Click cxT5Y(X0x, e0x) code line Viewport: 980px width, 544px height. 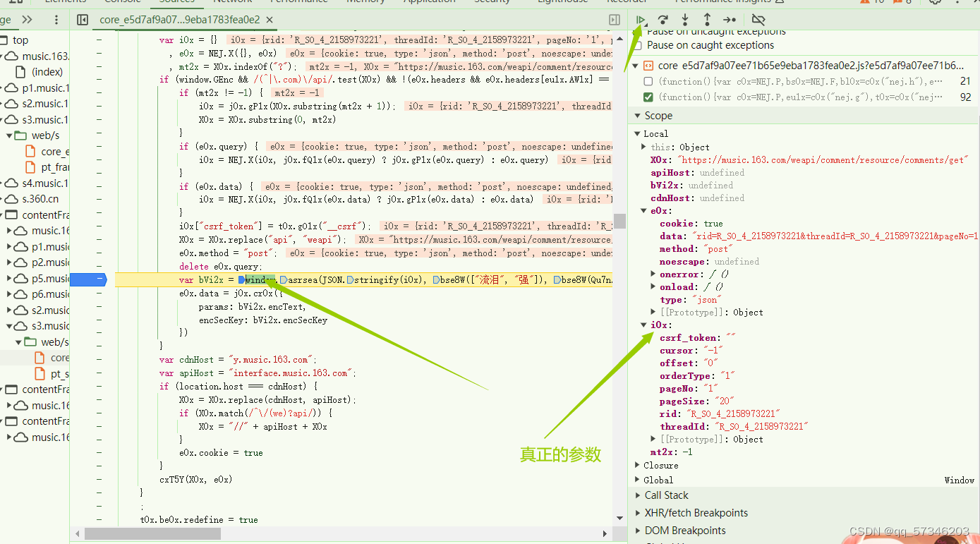point(195,480)
